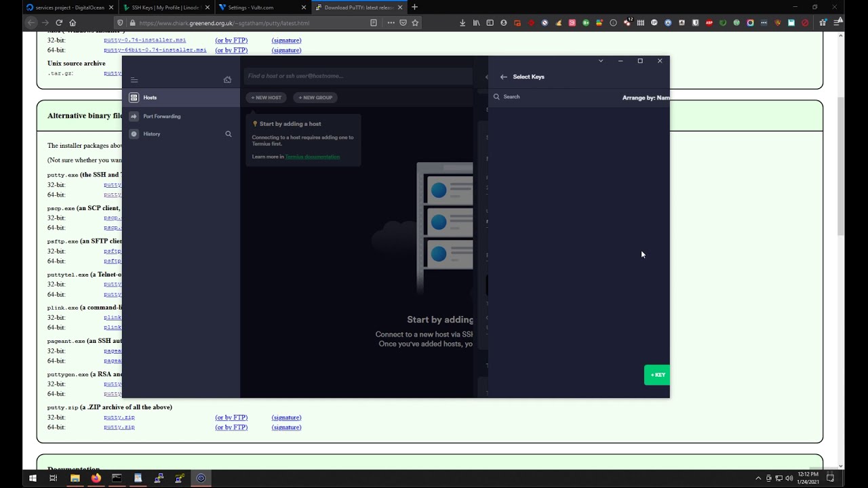Viewport: 868px width, 488px height.
Task: Click (or by FTP) for 32-bit MSI installer
Action: 231,40
